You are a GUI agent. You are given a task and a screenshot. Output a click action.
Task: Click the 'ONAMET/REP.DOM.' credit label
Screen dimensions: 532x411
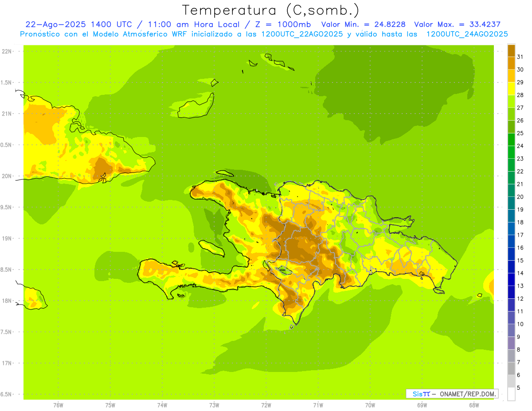pyautogui.click(x=468, y=394)
